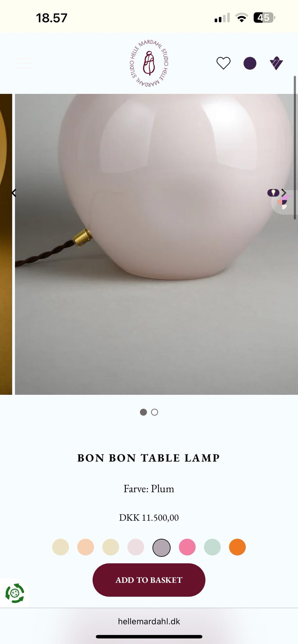Choose the bright pink color swatch
This screenshot has height=644, width=298.
(x=187, y=547)
